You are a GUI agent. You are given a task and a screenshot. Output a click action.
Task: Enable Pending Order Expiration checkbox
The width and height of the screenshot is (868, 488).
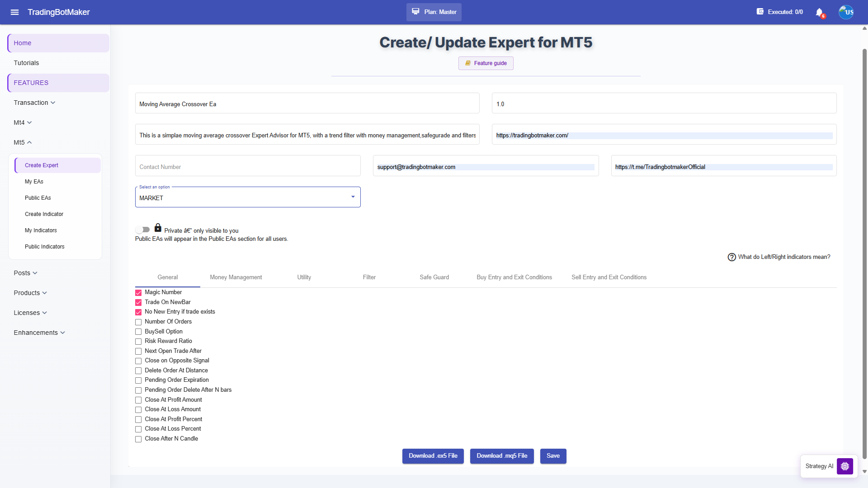(x=138, y=380)
